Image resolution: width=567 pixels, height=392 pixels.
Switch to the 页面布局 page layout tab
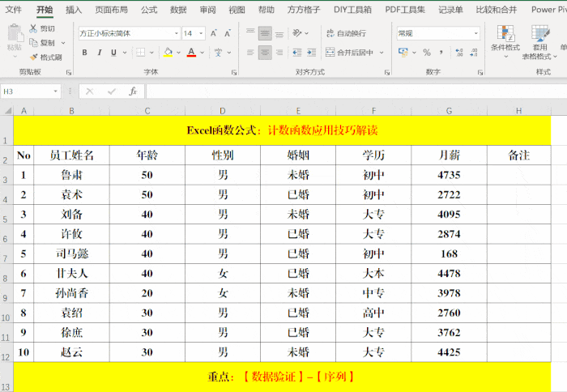[112, 10]
